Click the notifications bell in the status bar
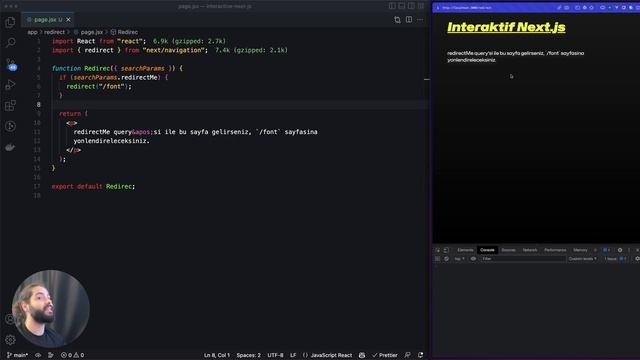The width and height of the screenshot is (640, 360). coord(420,355)
